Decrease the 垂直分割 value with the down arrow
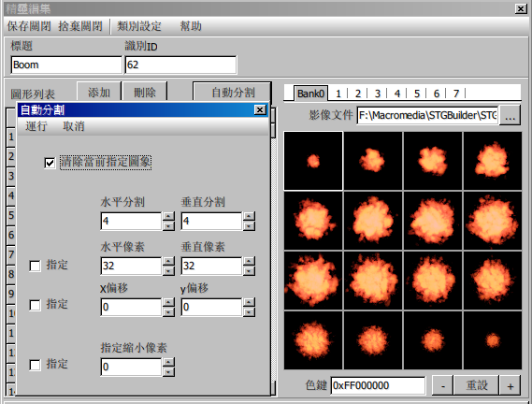The image size is (532, 404). [249, 225]
